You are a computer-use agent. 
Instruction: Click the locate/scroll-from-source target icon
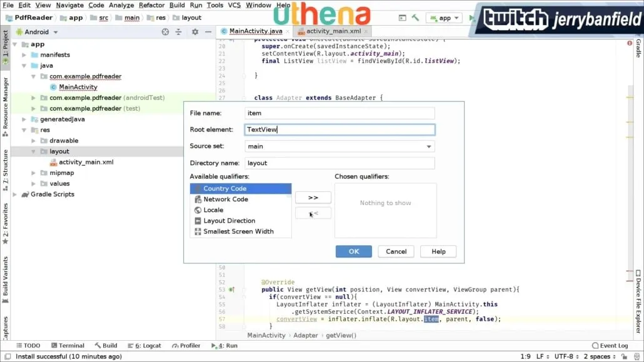tap(165, 32)
